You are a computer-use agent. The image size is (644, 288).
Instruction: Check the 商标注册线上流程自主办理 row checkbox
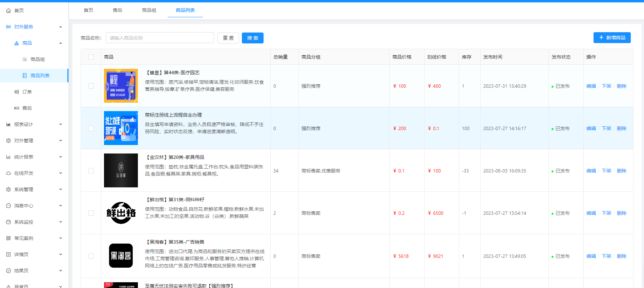[91, 128]
